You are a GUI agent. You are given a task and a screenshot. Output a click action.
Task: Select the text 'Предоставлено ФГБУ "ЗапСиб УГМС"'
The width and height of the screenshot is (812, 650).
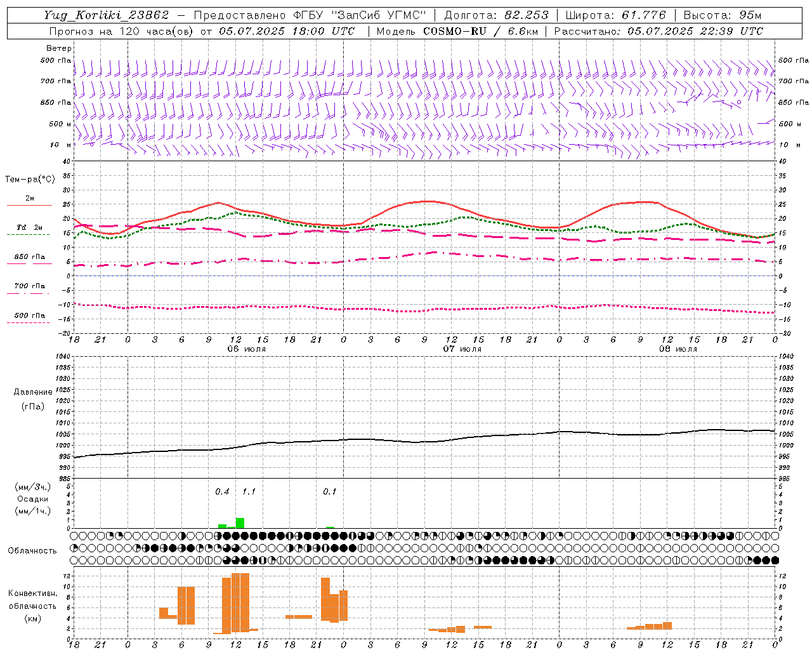(310, 15)
